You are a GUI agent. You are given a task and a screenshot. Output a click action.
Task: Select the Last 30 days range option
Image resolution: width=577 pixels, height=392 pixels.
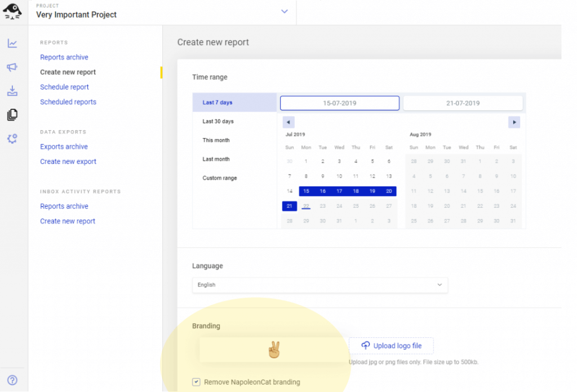tap(218, 122)
